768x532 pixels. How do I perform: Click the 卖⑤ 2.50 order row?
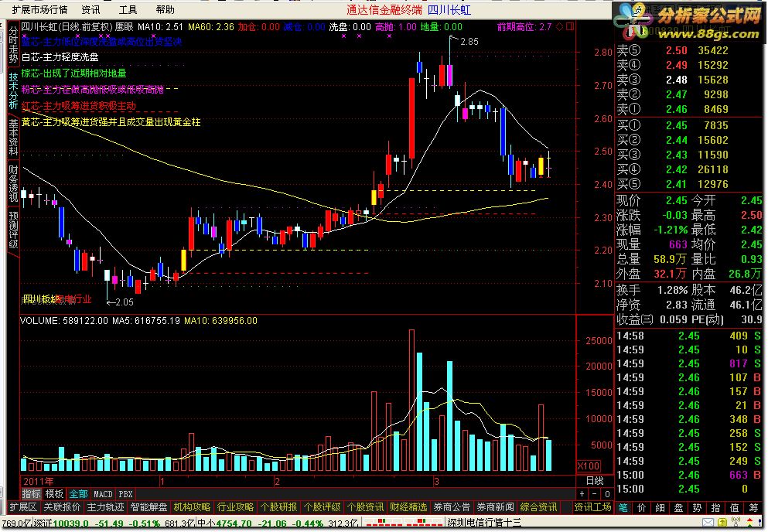pos(688,50)
